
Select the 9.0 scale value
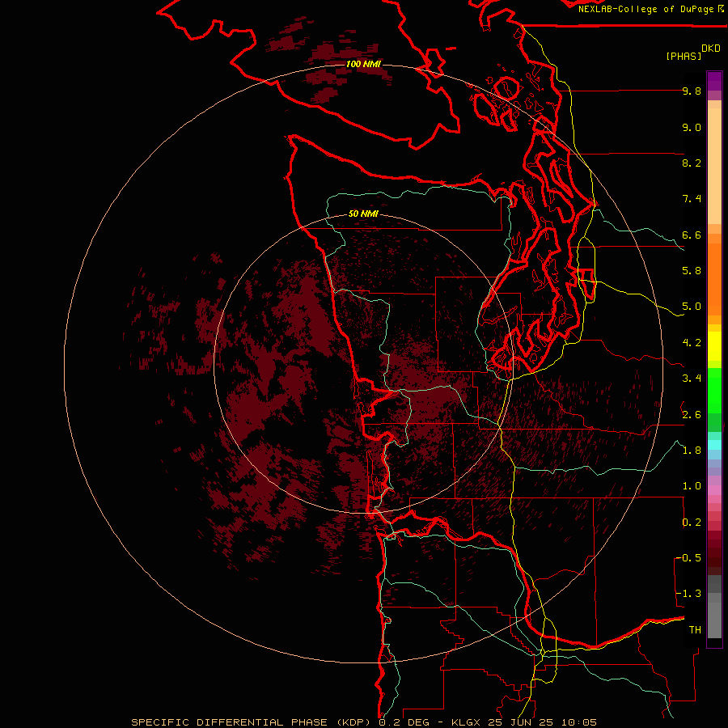692,127
